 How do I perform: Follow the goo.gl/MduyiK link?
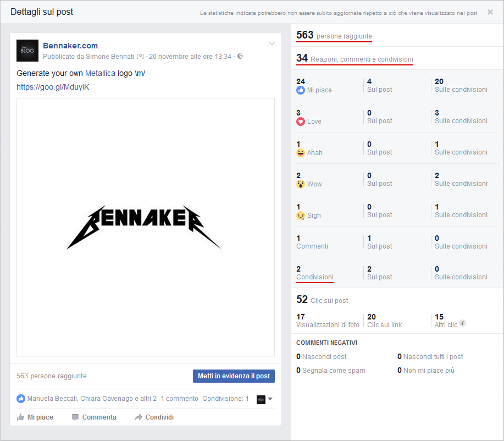(x=52, y=87)
